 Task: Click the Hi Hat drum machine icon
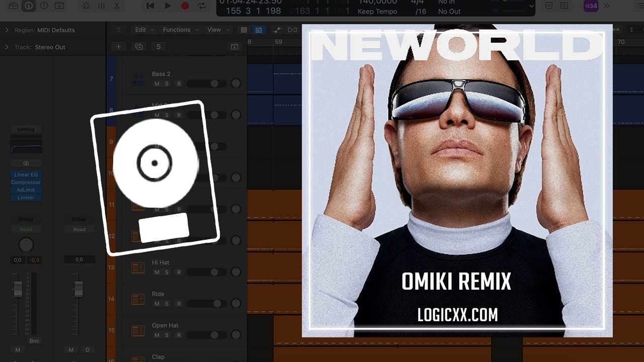[x=137, y=267]
